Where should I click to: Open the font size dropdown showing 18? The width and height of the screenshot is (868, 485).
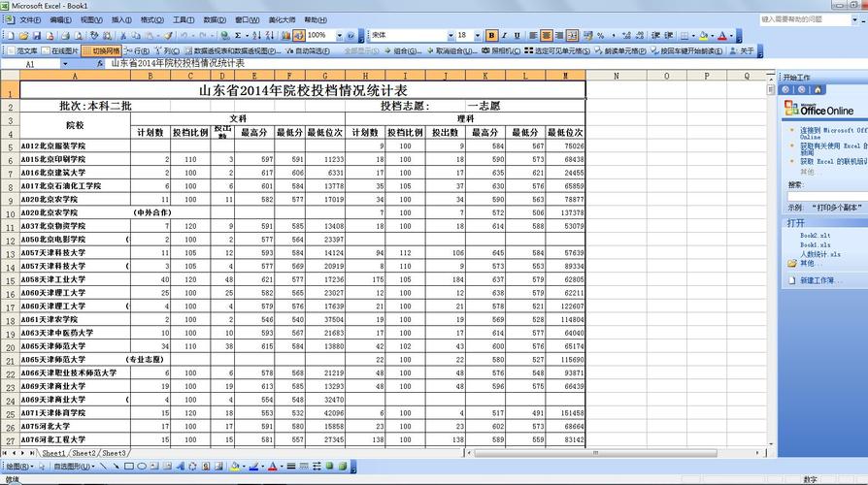click(x=478, y=35)
